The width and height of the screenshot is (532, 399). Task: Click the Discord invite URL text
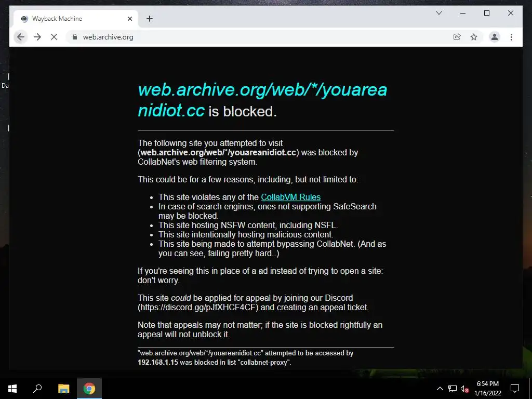198,308
